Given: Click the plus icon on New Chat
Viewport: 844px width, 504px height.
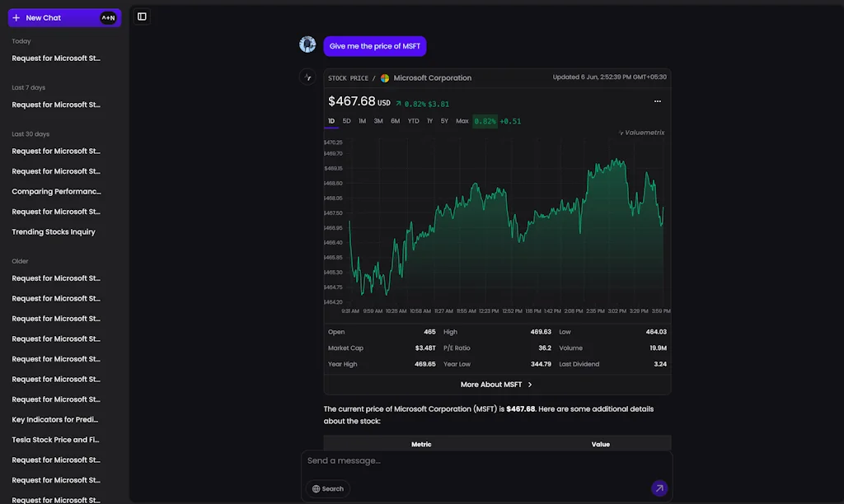Looking at the screenshot, I should [x=16, y=16].
